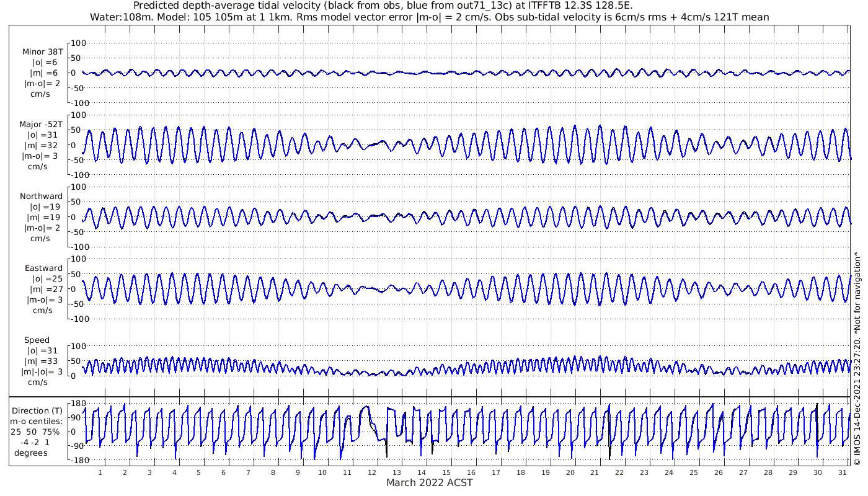Click the '|m| =32' value in Major panel

[43, 145]
